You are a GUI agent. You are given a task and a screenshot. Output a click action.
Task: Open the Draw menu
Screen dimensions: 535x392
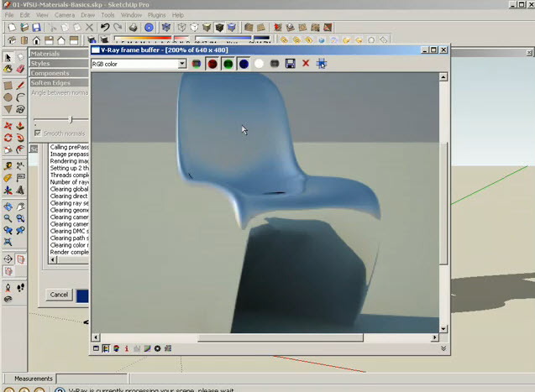pyautogui.click(x=88, y=15)
